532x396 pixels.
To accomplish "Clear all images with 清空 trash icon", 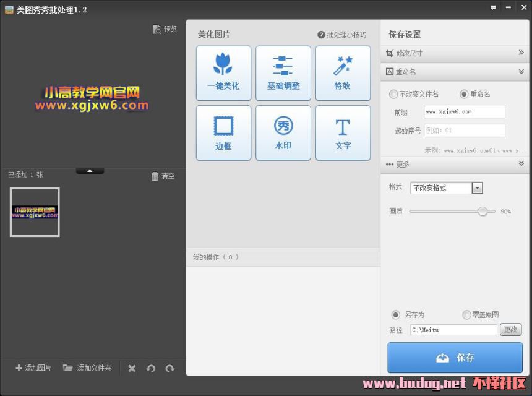I will (x=155, y=176).
